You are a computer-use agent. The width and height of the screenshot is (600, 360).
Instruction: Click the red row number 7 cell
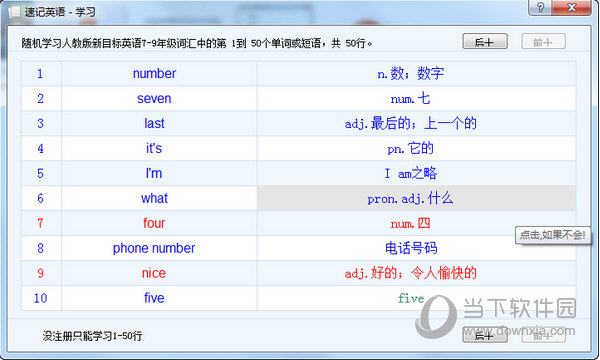tap(41, 223)
